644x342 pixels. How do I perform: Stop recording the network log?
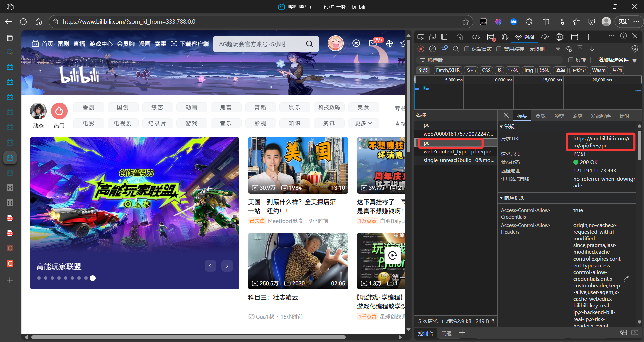tap(421, 49)
